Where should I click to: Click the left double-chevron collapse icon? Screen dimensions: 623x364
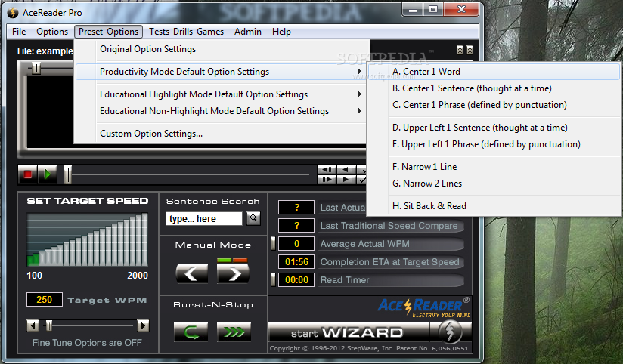click(x=460, y=50)
